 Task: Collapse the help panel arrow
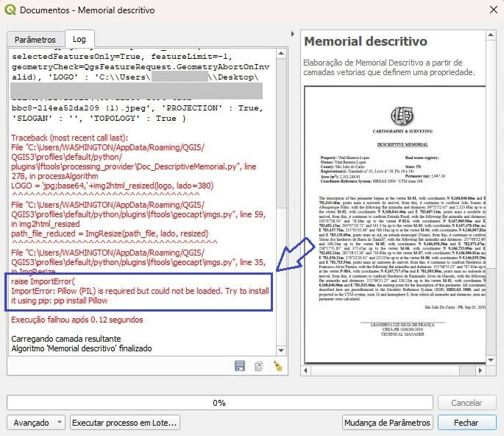tap(293, 34)
